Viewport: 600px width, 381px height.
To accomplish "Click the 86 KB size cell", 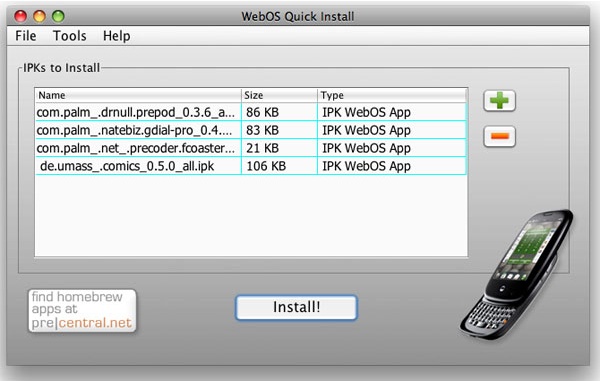I will [279, 112].
